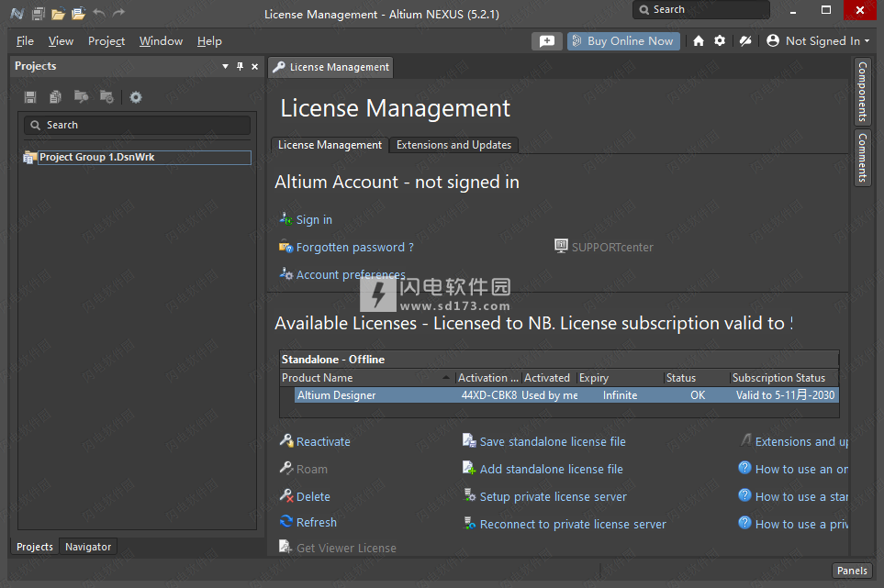This screenshot has height=588, width=884.
Task: Click Get Viewer License
Action: [346, 548]
